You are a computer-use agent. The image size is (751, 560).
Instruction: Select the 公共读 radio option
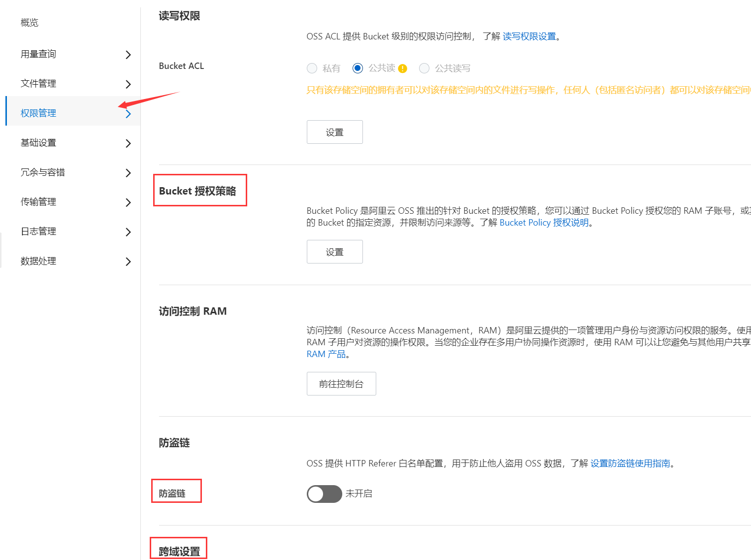(x=358, y=68)
